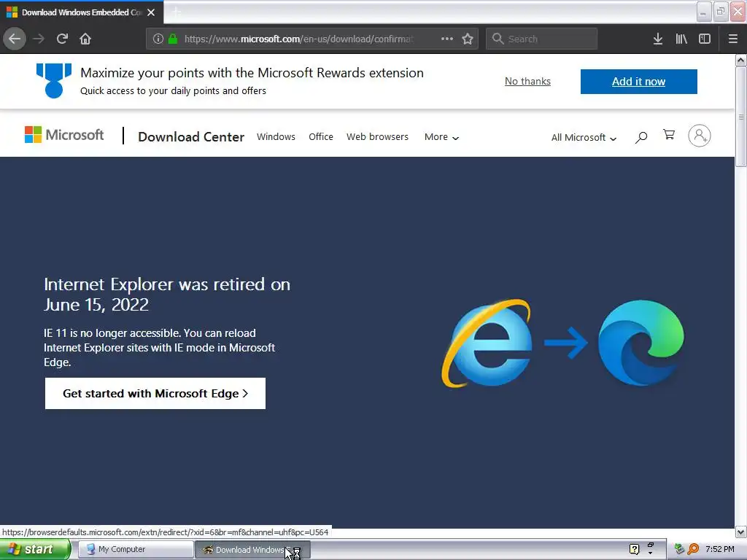This screenshot has height=560, width=747.
Task: Open a new tab with plus button
Action: 177,12
